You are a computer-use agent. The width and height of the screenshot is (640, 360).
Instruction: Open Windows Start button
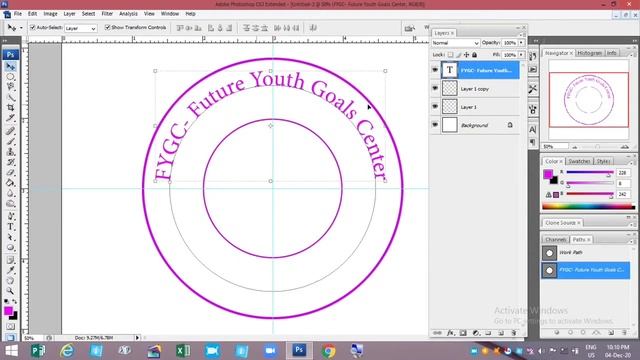coord(11,351)
